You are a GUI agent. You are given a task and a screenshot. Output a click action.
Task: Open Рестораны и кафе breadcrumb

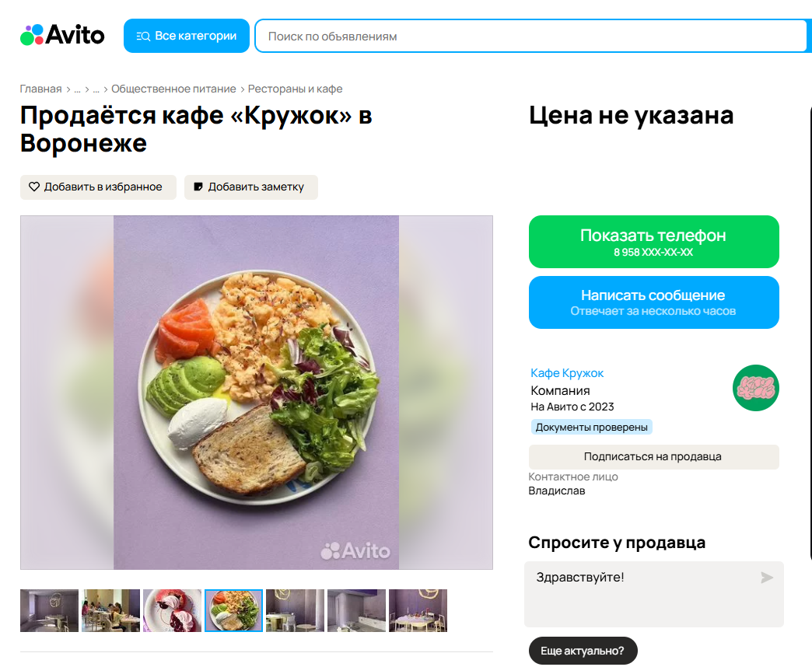pos(296,89)
